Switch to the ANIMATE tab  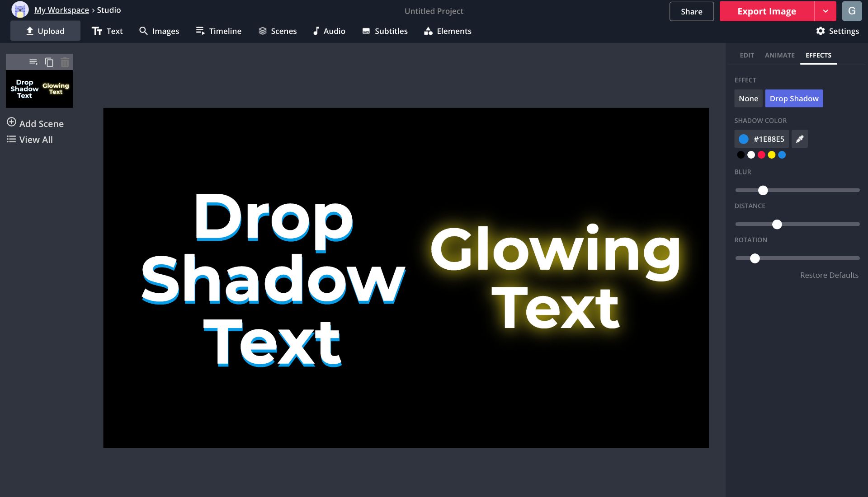[779, 55]
